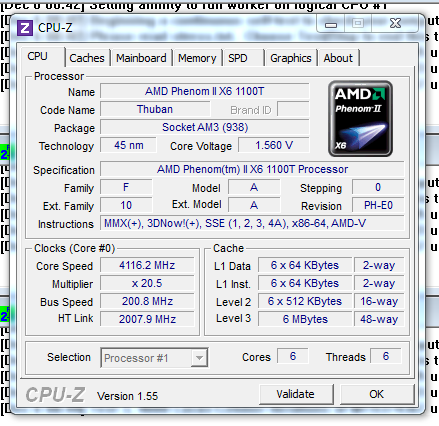
Task: Select the CPU tab
Action: coord(43,57)
